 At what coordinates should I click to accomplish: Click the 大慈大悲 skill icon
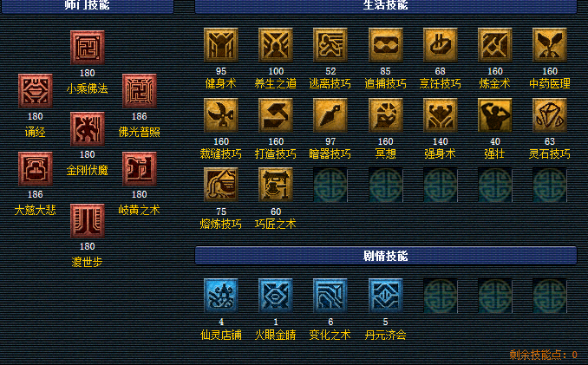tap(36, 169)
